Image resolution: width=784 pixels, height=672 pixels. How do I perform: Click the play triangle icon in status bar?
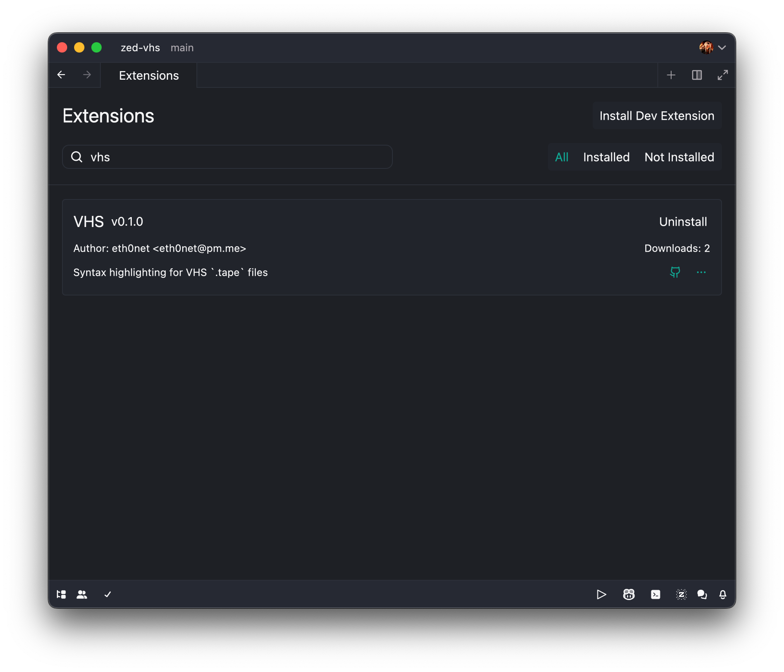point(601,594)
